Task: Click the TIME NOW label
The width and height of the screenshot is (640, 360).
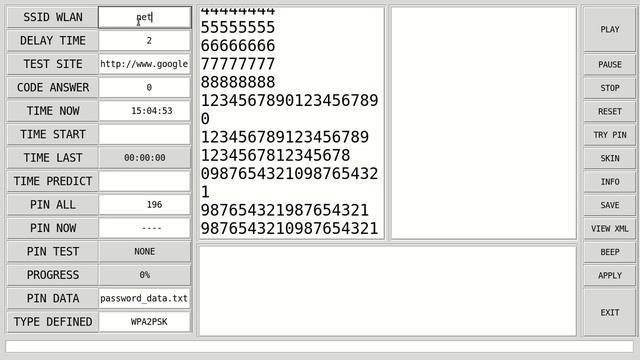Action: [x=53, y=111]
